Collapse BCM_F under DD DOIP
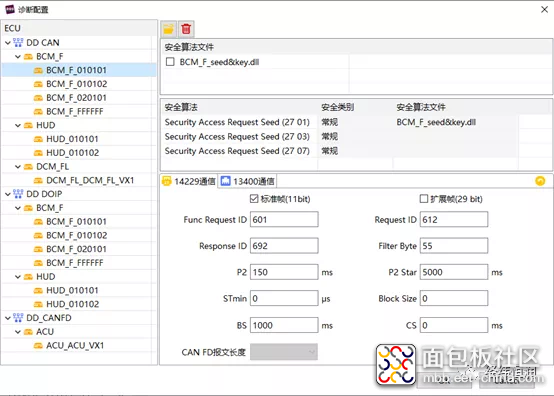 [18, 208]
